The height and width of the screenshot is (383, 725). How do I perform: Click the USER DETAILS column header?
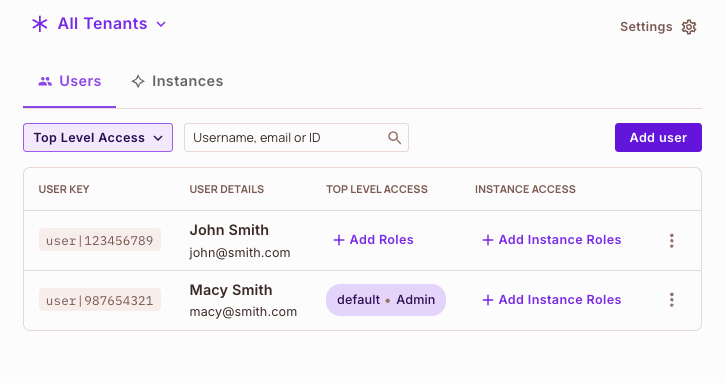click(227, 189)
